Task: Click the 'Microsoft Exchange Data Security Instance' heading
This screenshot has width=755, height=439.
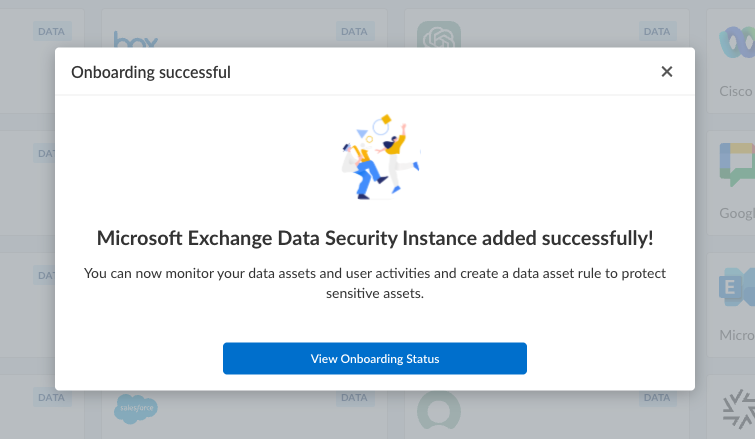Action: [x=374, y=238]
